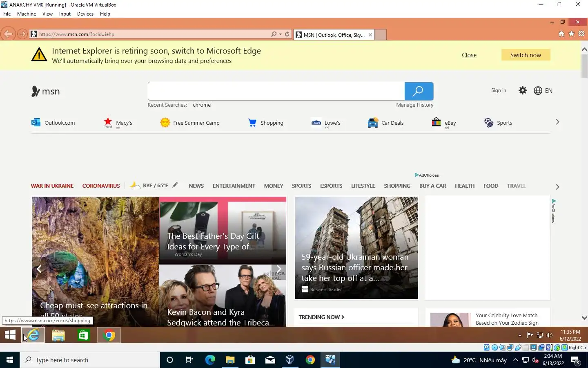
Task: Open Father's Day Gift Ideas article
Action: pyautogui.click(x=223, y=231)
